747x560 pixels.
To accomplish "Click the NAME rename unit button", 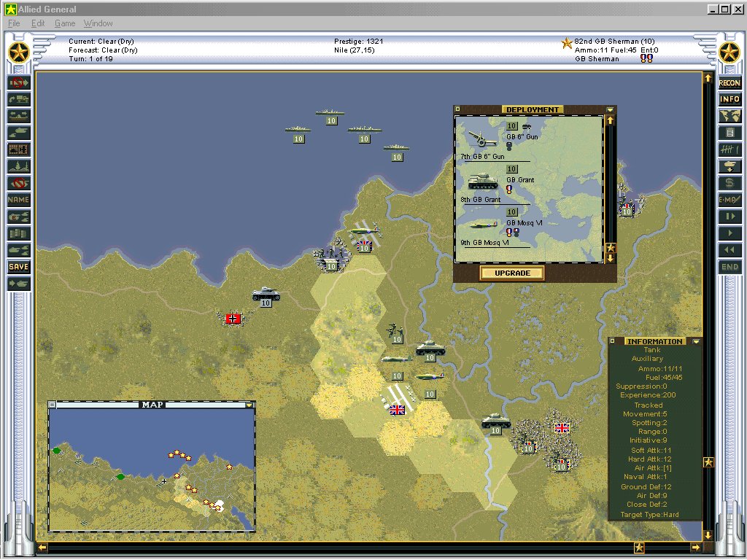I will coord(18,200).
